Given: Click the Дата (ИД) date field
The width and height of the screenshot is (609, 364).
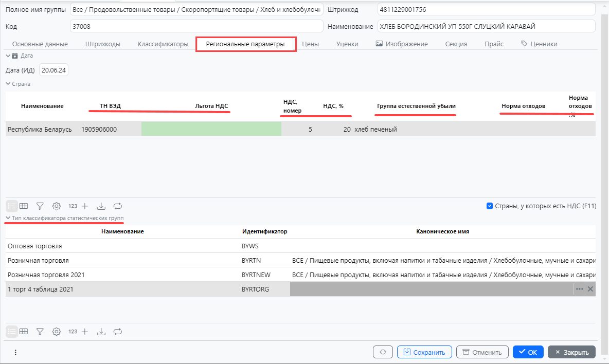Looking at the screenshot, I should pos(55,70).
